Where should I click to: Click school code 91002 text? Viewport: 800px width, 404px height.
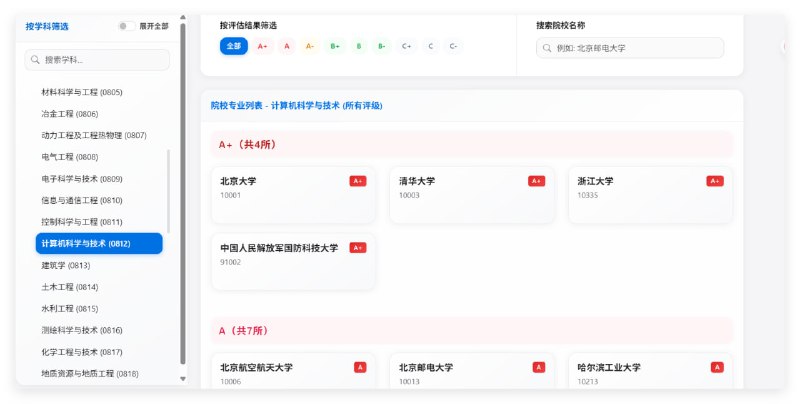point(231,262)
